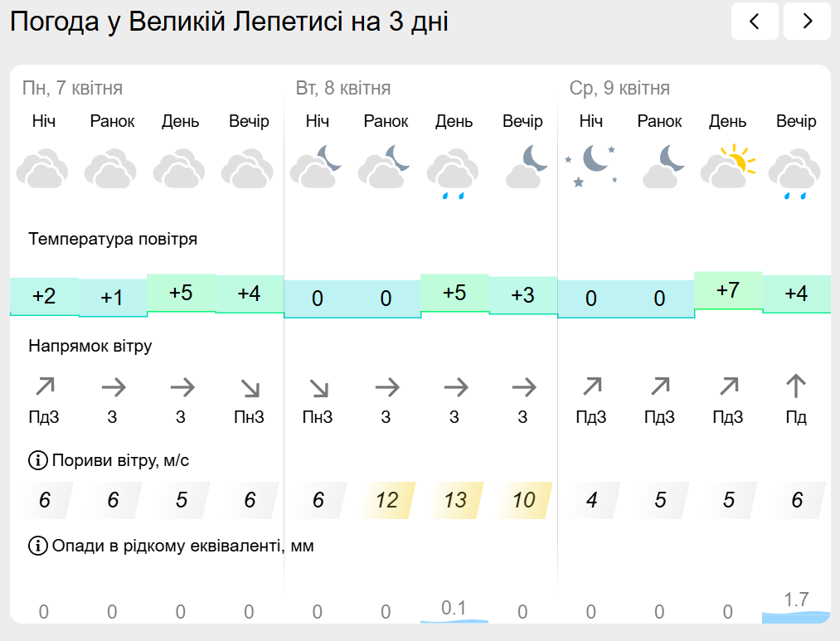Image resolution: width=840 pixels, height=641 pixels.
Task: Click Wednesday night clear starry moon icon
Action: point(591,165)
